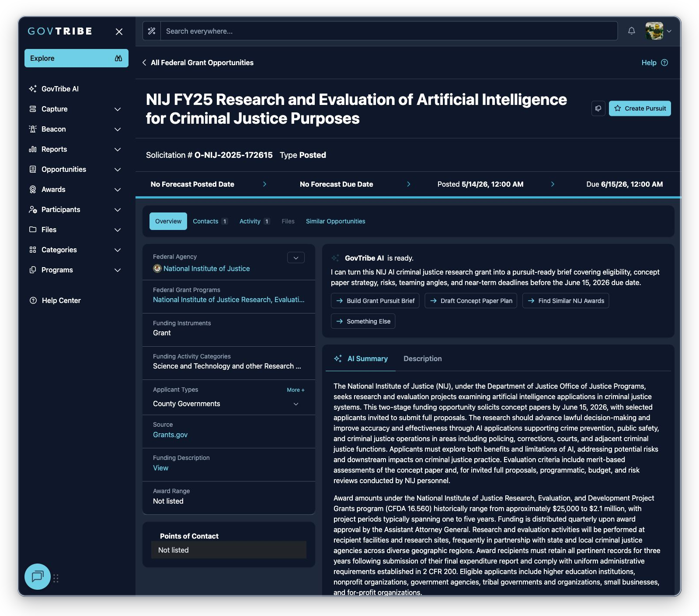Click the magic wand AI search icon
The height and width of the screenshot is (616, 699).
152,31
